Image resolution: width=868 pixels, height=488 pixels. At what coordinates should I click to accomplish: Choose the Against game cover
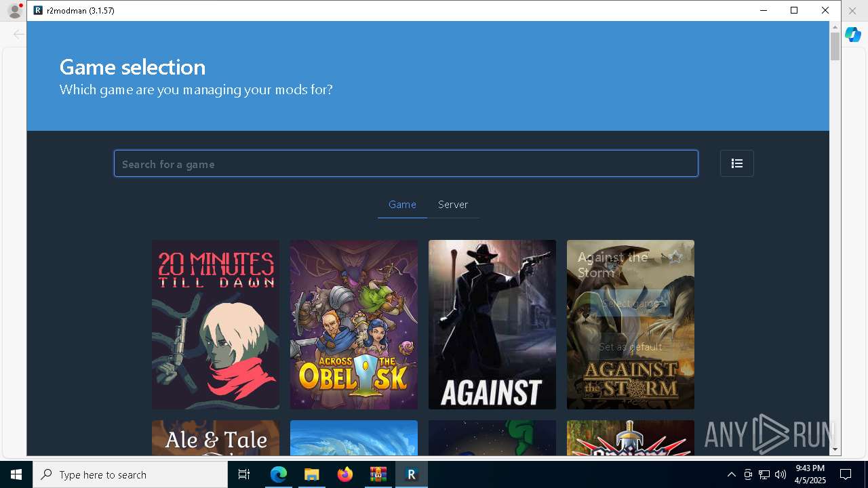[x=492, y=325]
